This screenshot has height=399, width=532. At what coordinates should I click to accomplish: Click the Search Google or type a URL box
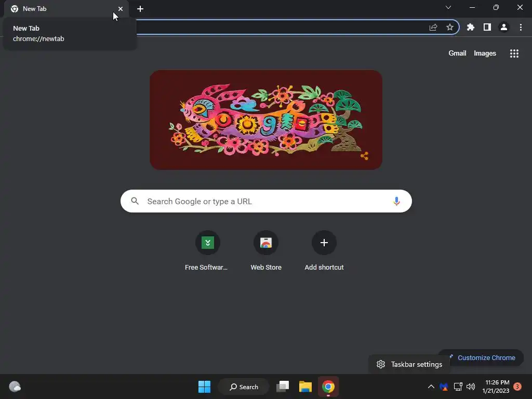(266, 201)
